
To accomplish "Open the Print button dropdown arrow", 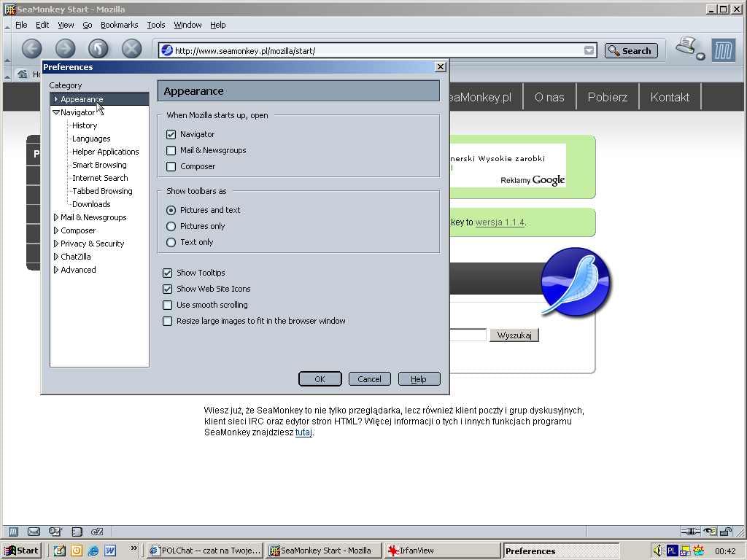I will point(700,57).
